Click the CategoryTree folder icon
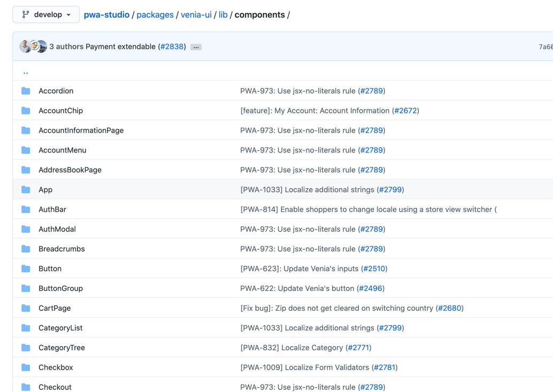The width and height of the screenshot is (553, 392). 26,348
